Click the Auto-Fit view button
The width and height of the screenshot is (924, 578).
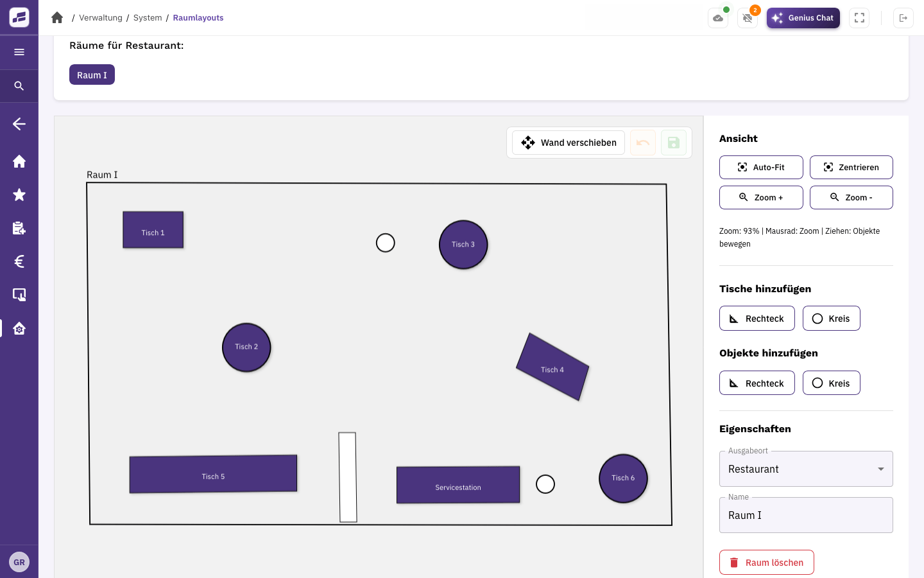coord(761,167)
